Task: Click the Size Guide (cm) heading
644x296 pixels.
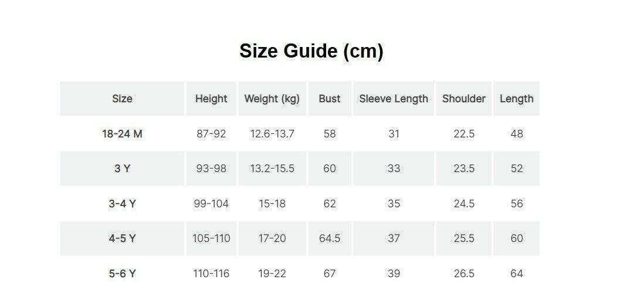Action: tap(311, 51)
